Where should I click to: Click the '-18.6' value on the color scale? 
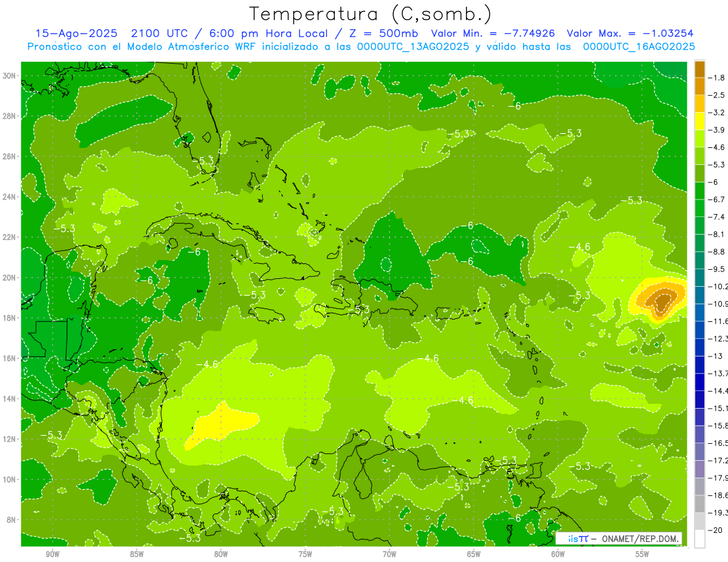point(718,495)
